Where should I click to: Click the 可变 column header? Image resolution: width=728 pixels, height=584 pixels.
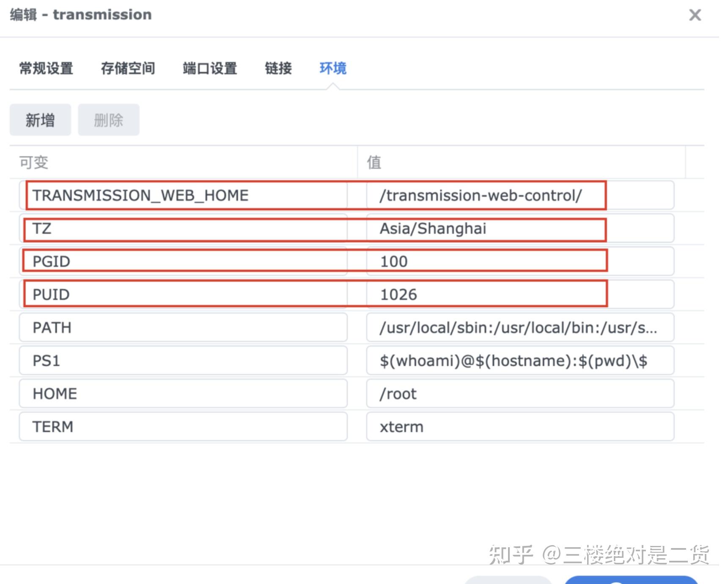[x=34, y=162]
